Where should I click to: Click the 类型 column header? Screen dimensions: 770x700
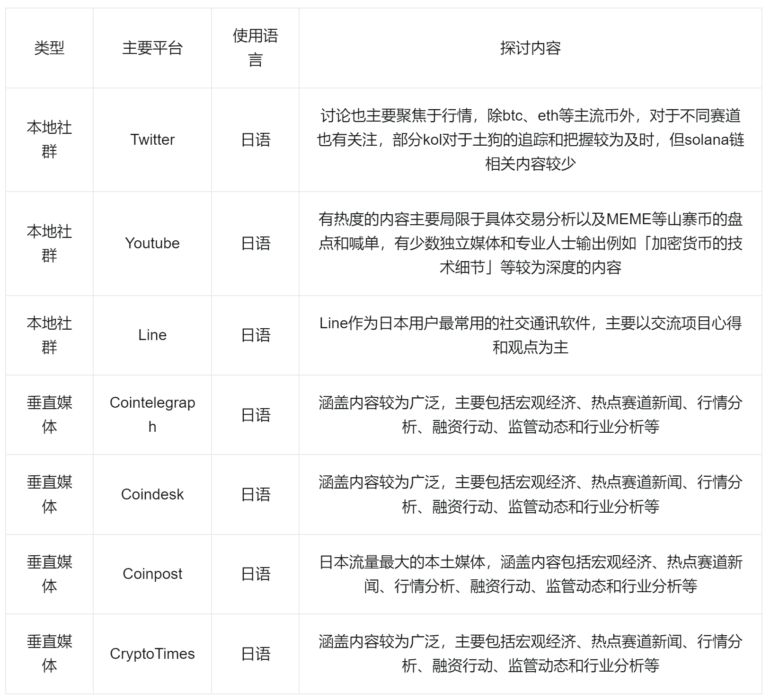[x=49, y=48]
